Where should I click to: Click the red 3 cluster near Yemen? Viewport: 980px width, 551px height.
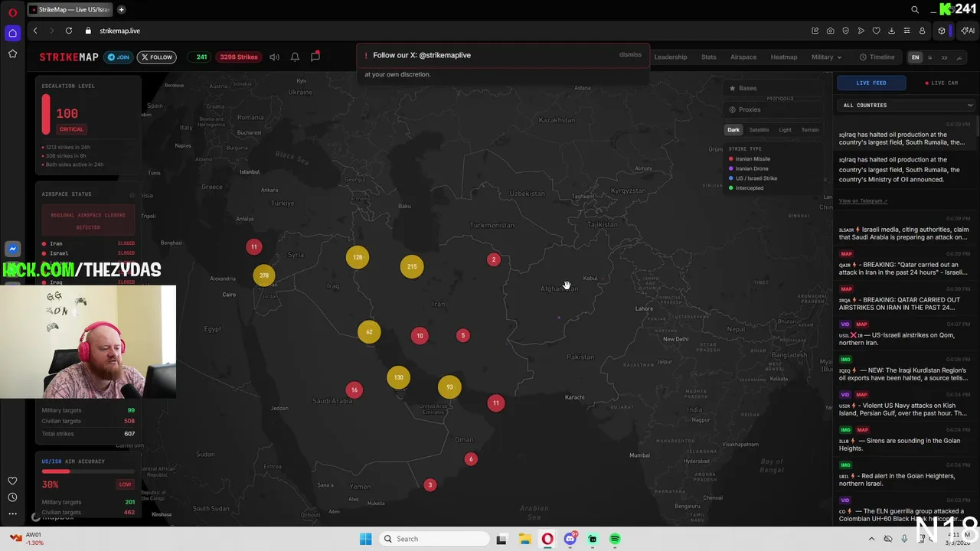tap(430, 485)
